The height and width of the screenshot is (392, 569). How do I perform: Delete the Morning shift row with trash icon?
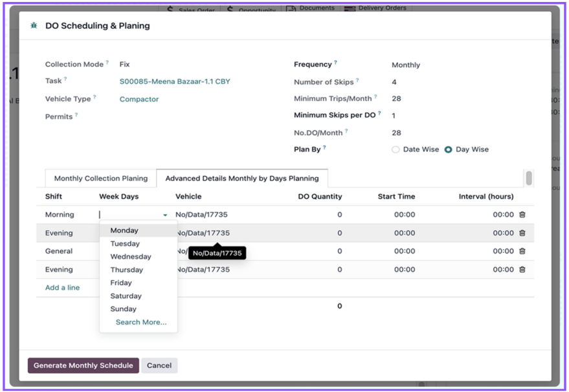click(x=522, y=215)
